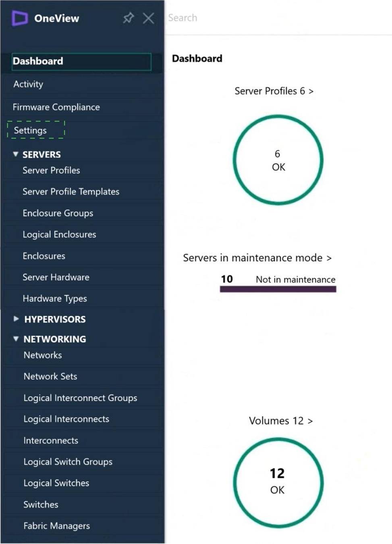
Task: Open Servers in maintenance mode link
Action: click(257, 258)
